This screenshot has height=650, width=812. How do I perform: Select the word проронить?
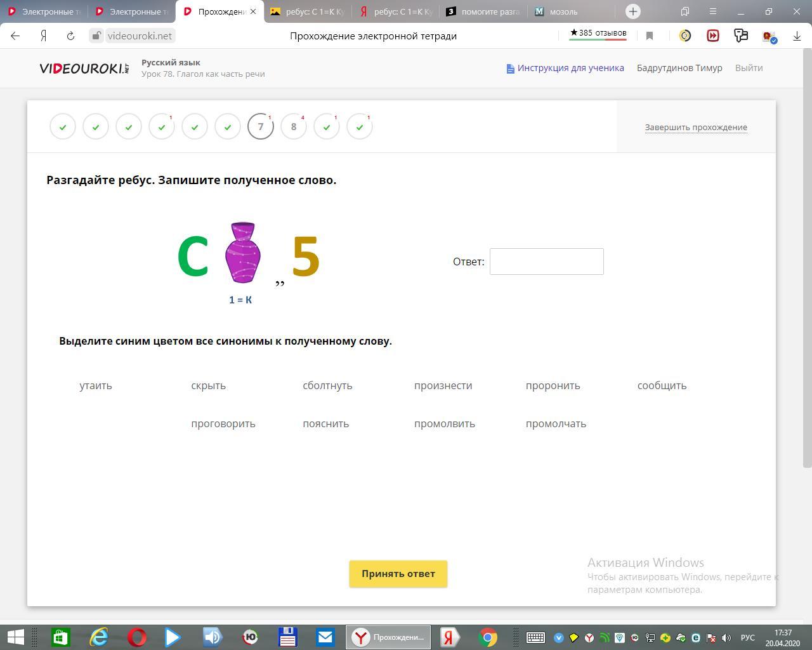(x=553, y=385)
